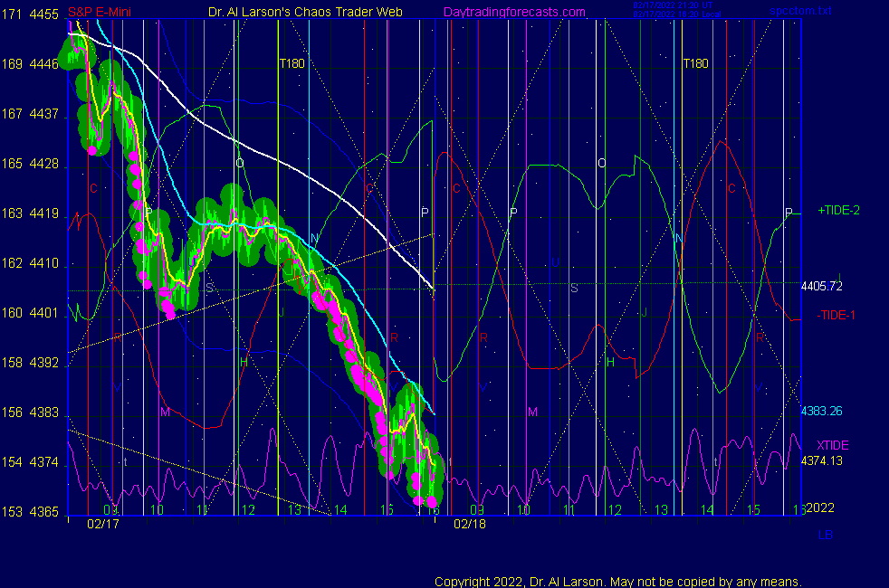This screenshot has width=889, height=588.
Task: Click the 'S&P E-Mini' chart title
Action: (100, 12)
